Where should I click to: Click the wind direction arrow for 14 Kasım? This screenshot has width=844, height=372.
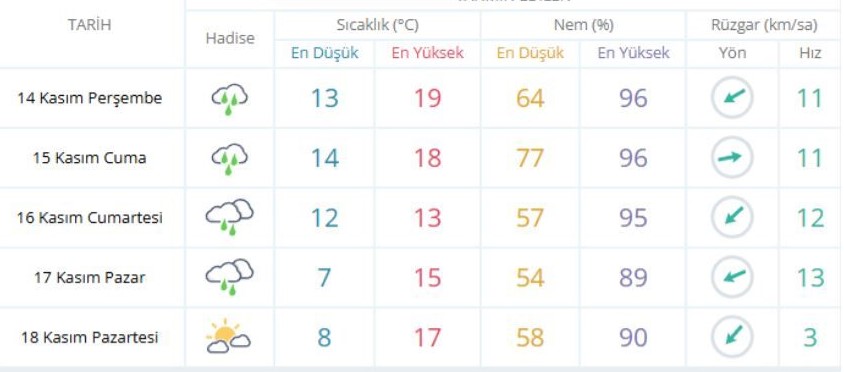[732, 98]
